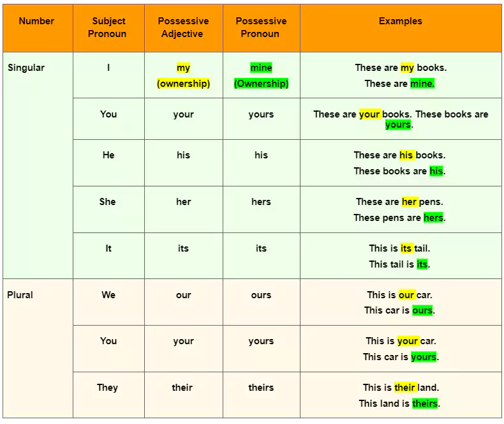Click the example "This car is ours."
Image resolution: width=504 pixels, height=424 pixels.
click(x=399, y=310)
